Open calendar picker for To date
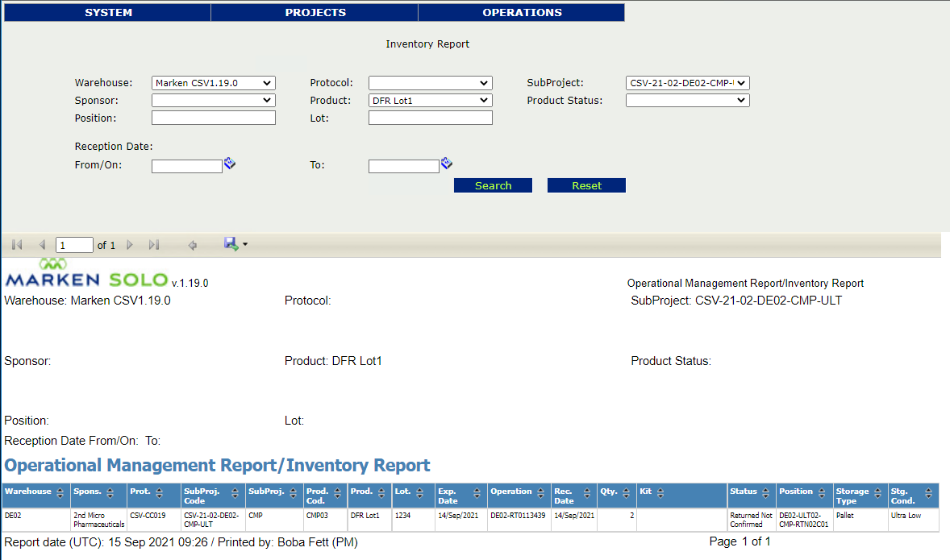Image resolution: width=950 pixels, height=560 pixels. tap(447, 164)
